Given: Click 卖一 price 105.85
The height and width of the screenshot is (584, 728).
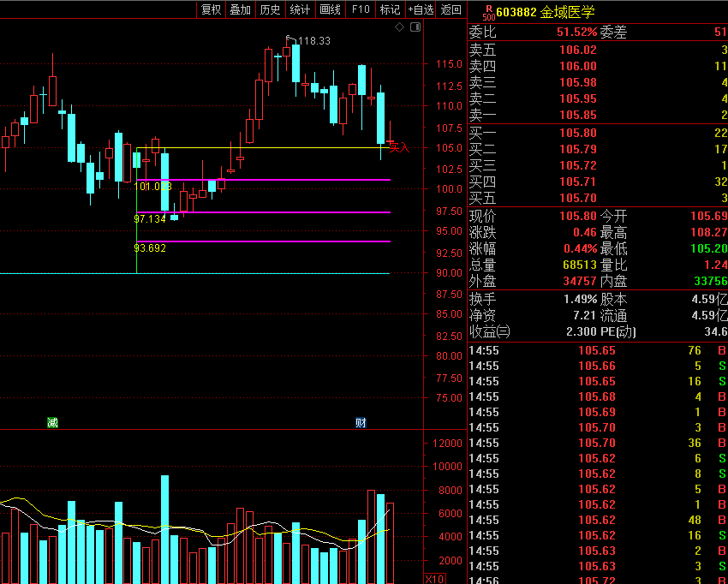Looking at the screenshot, I should point(578,115).
